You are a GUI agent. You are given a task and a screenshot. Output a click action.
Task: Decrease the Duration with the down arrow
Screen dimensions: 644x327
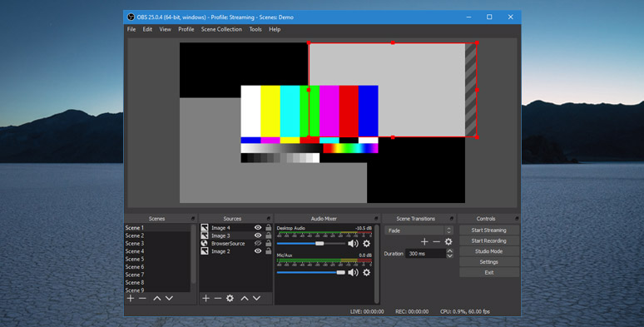[450, 256]
